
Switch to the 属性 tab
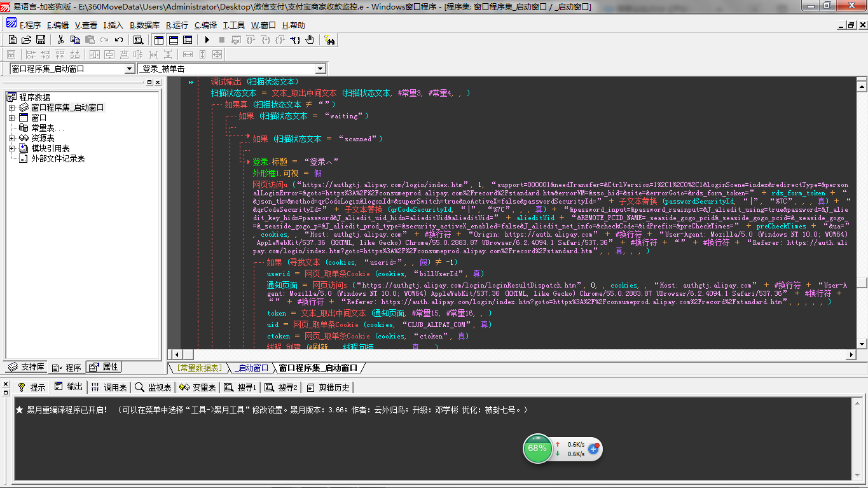pos(103,367)
